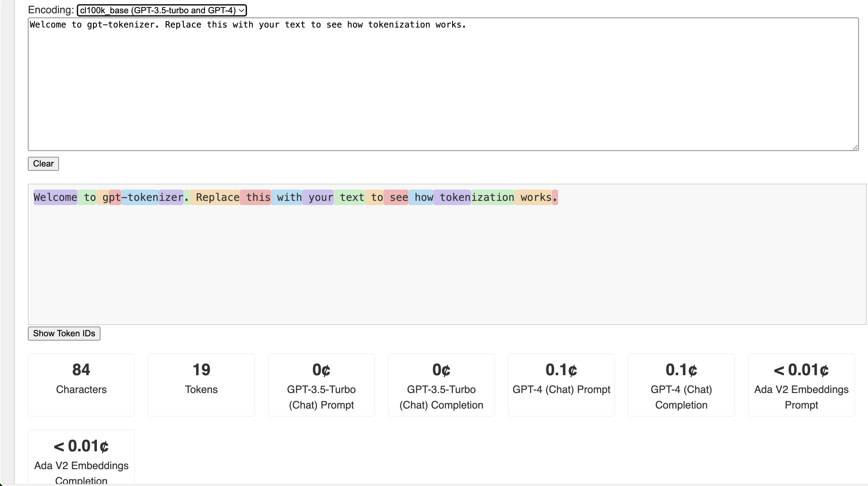Click the GPT-3.5-Turbo (Chat) Prompt cost card
868x486 pixels.
(321, 385)
